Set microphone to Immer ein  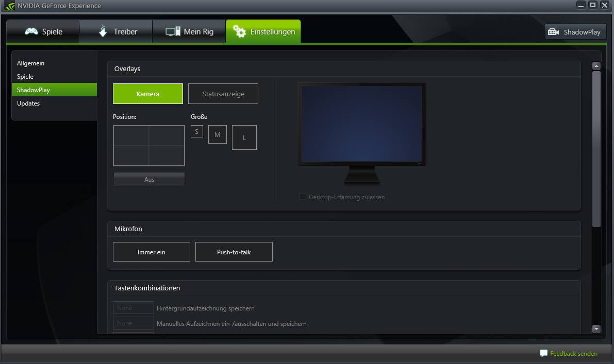[x=152, y=252]
